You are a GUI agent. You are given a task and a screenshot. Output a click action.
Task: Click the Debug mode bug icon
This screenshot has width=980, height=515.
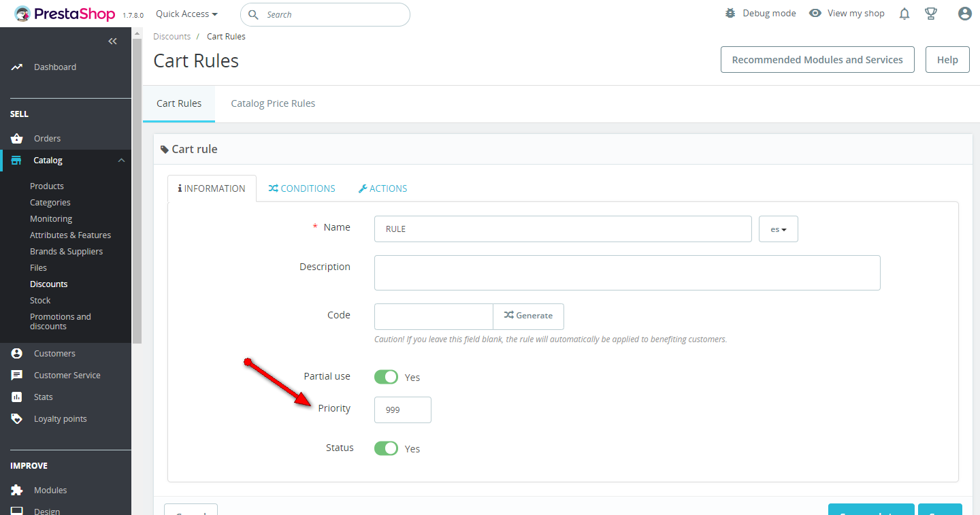tap(730, 14)
